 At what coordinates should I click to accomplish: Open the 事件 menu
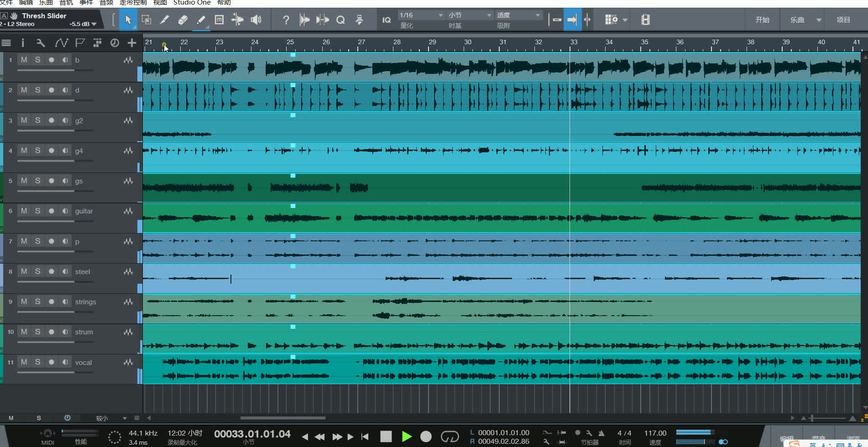click(x=86, y=2)
